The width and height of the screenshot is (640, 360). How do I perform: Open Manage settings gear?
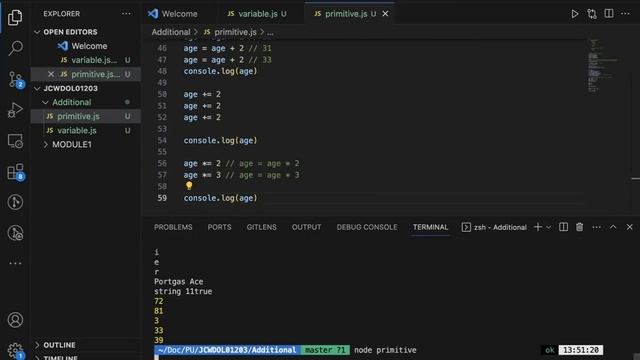click(x=15, y=351)
